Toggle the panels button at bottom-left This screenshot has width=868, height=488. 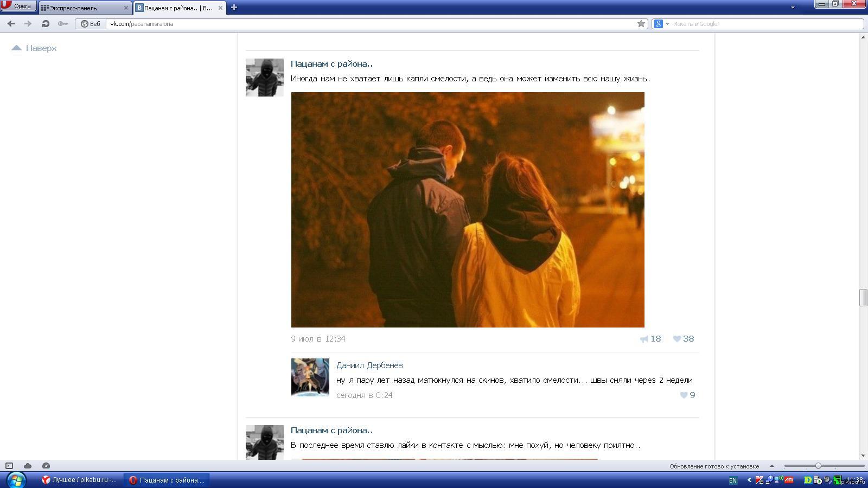tap(9, 466)
